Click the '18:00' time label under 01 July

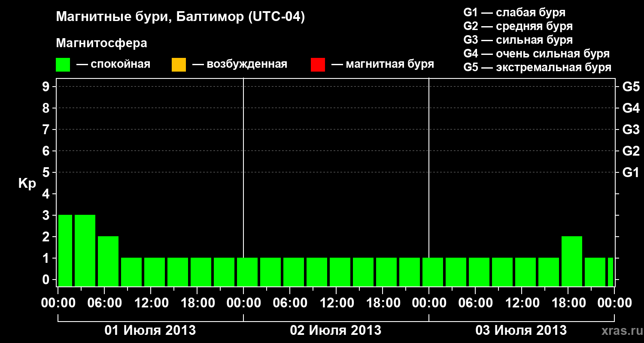tap(197, 303)
